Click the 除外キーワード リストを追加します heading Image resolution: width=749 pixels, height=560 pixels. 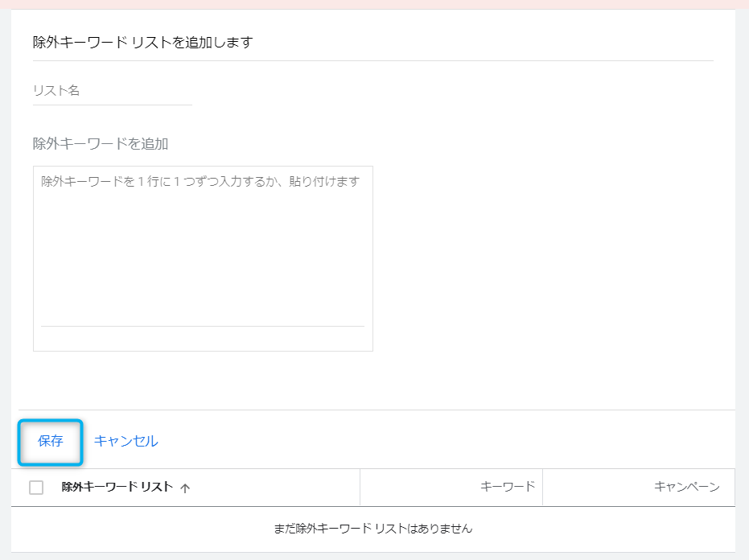(143, 42)
